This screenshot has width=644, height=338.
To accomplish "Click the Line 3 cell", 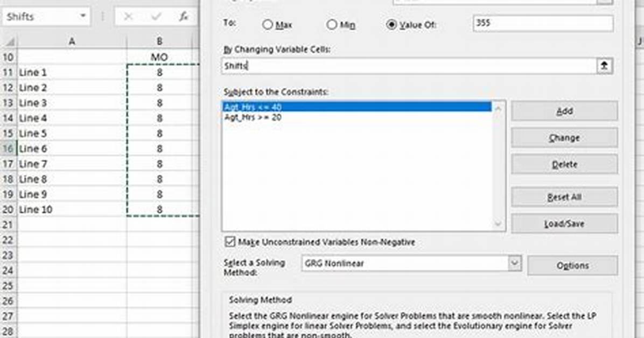I will [72, 103].
